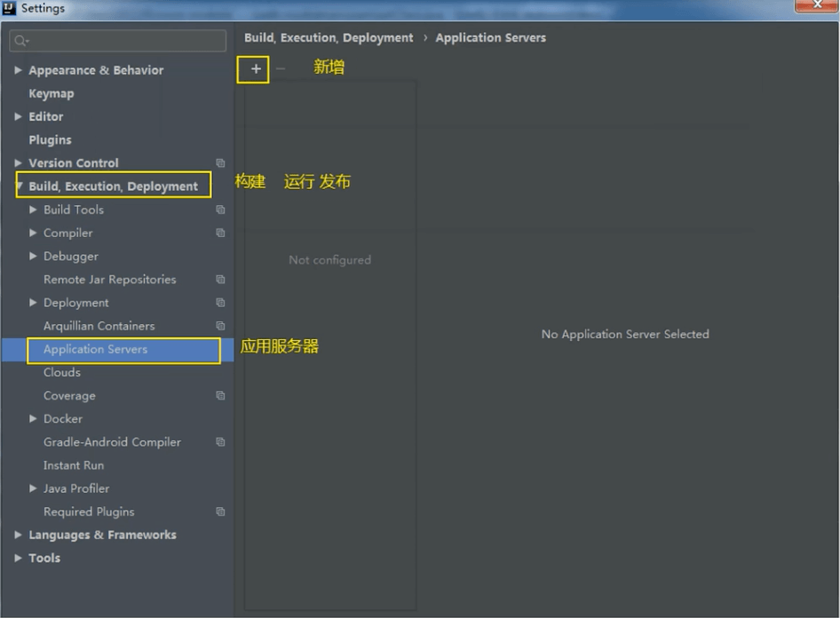Click the copy icon next to Build Tools
The height and width of the screenshot is (618, 840).
click(x=220, y=210)
